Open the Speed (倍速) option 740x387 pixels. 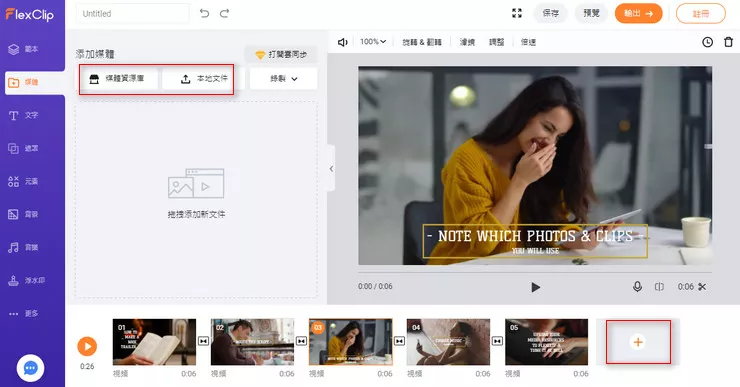[x=528, y=42]
